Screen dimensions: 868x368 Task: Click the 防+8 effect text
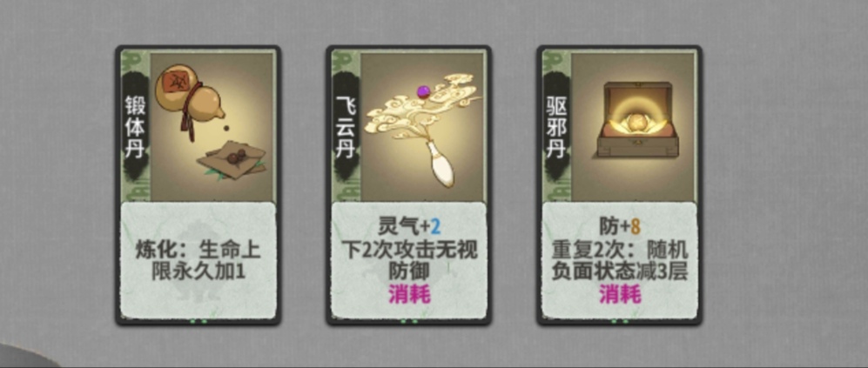tap(620, 226)
